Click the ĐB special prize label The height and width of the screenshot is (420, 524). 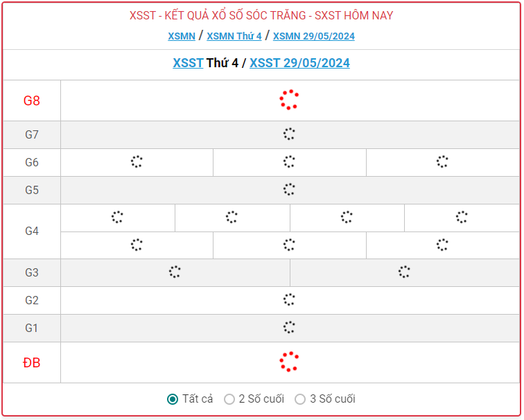tap(32, 362)
